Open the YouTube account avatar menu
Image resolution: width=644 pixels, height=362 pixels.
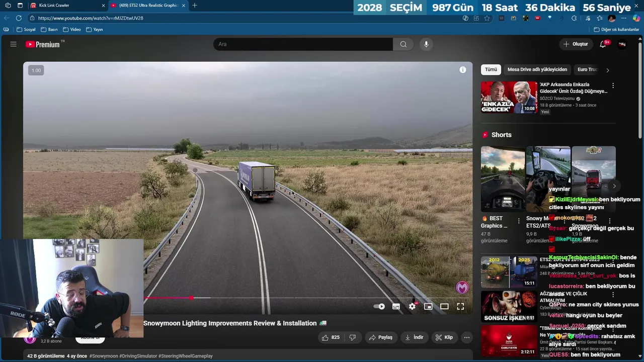tap(622, 44)
